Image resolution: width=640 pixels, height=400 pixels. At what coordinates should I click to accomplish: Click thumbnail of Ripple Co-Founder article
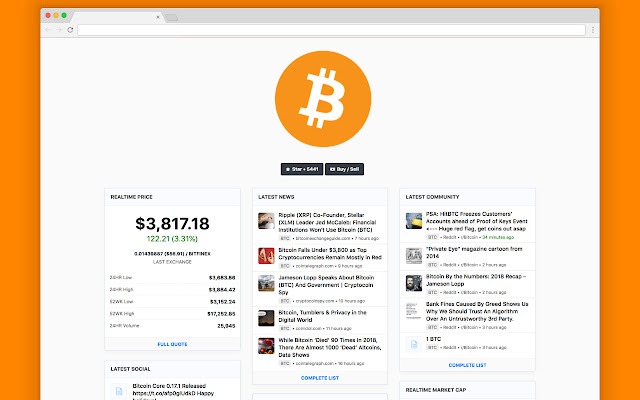(x=266, y=221)
